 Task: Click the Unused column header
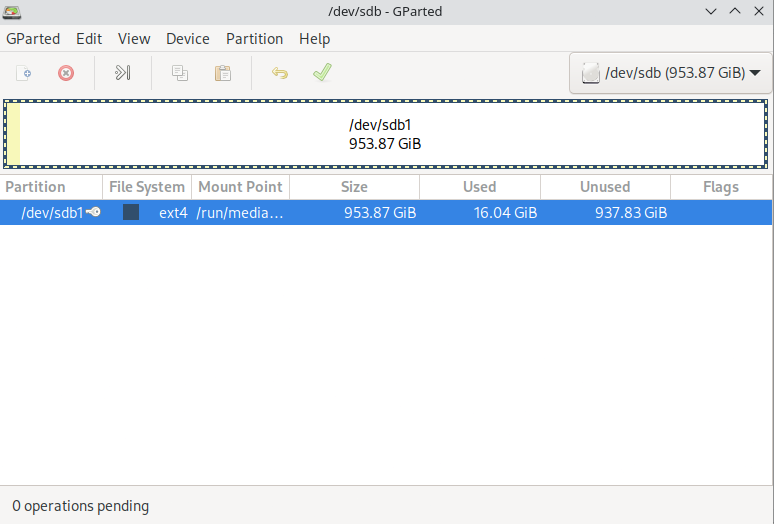pyautogui.click(x=605, y=187)
